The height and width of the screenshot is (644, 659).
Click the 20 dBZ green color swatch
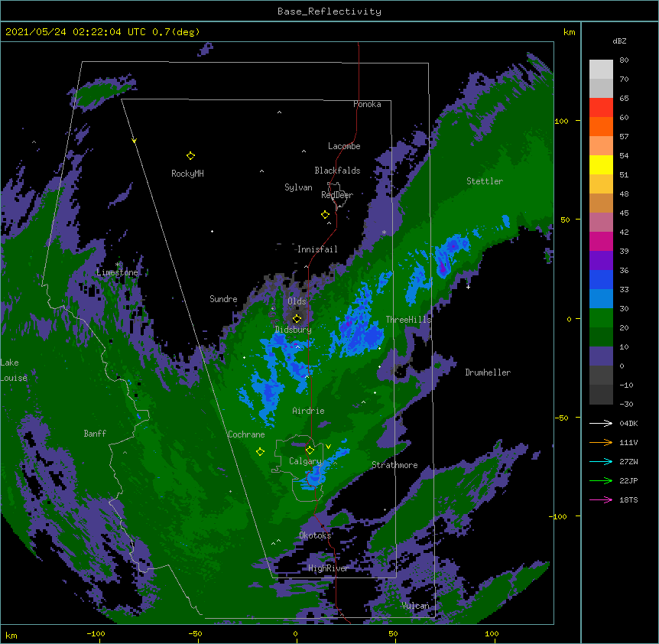pyautogui.click(x=601, y=318)
